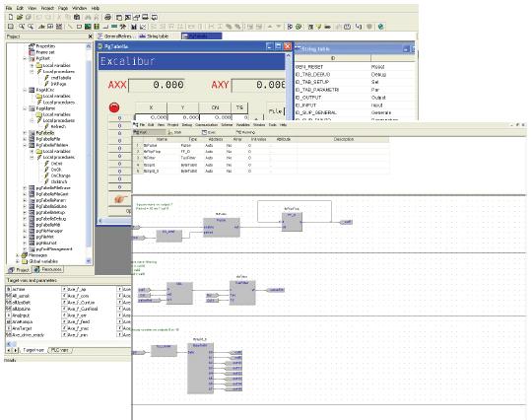Click the zoom magnifier icon in the second toolbar
This screenshot has height=420, width=532.
click(x=22, y=27)
